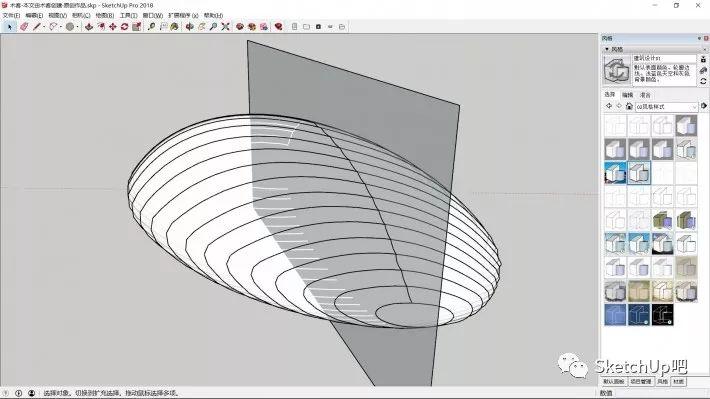Choose the Line pencil tool
This screenshot has height=399, width=710.
[37, 27]
